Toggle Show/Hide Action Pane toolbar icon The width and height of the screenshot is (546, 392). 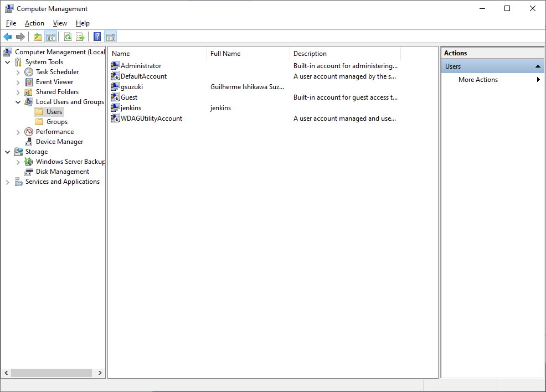(x=110, y=37)
